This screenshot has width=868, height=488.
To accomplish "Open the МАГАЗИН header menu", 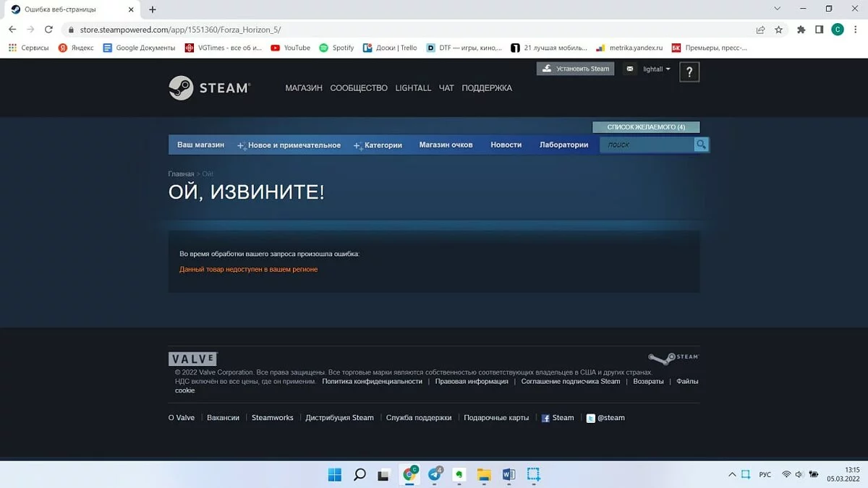I will [304, 88].
